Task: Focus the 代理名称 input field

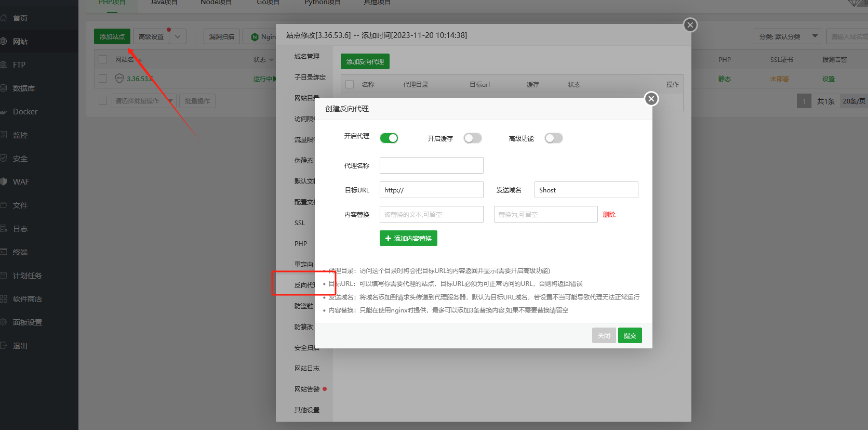Action: coord(432,165)
